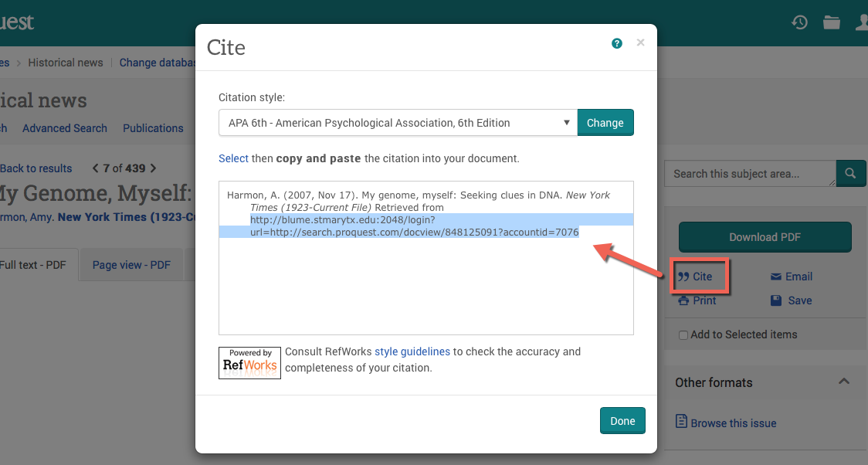Image resolution: width=868 pixels, height=465 pixels.
Task: Open the citation style dropdown
Action: [x=398, y=122]
